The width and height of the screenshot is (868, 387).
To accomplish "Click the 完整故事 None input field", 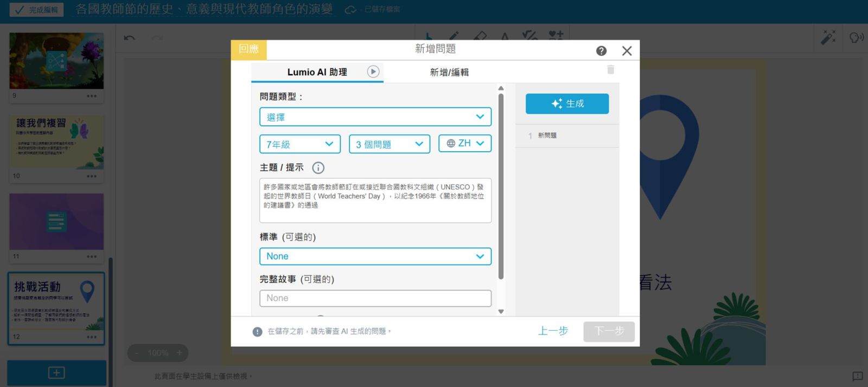I will click(375, 298).
